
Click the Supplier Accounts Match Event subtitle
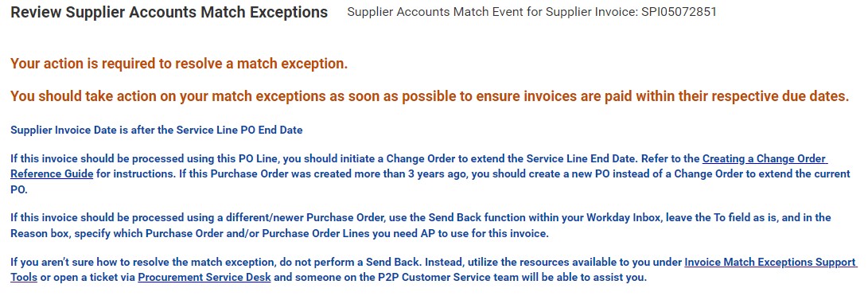click(x=531, y=12)
